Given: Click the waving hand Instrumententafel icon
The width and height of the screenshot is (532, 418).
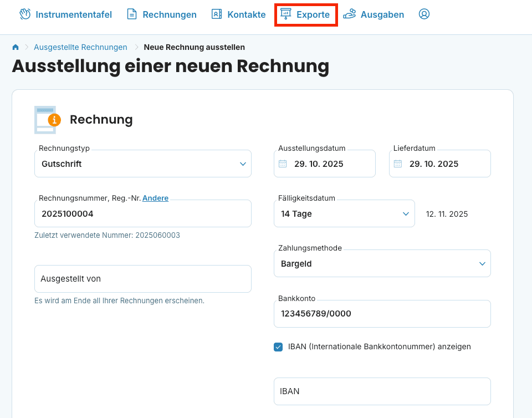Looking at the screenshot, I should [x=25, y=14].
